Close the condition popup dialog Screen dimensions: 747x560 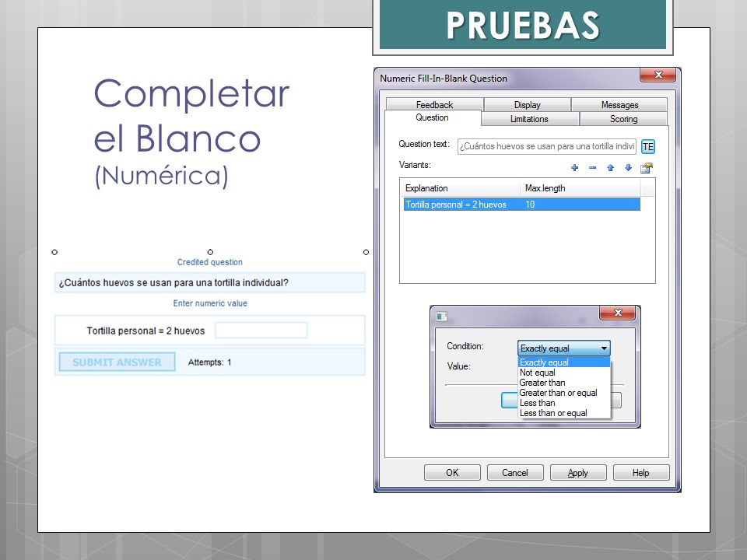coord(617,313)
